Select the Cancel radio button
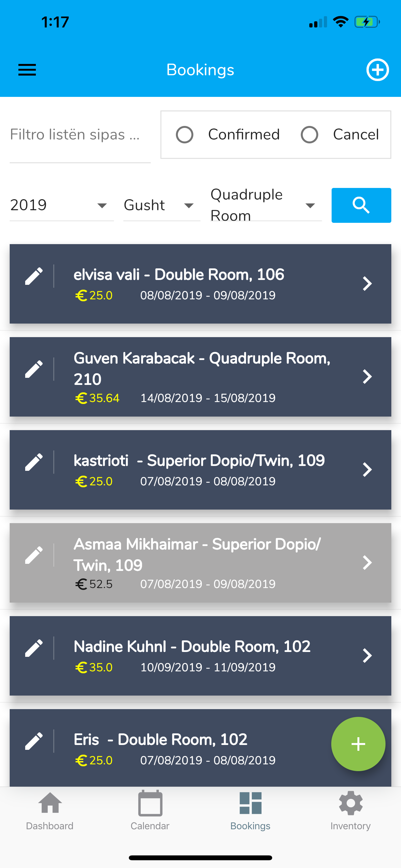Image resolution: width=401 pixels, height=868 pixels. 309,134
